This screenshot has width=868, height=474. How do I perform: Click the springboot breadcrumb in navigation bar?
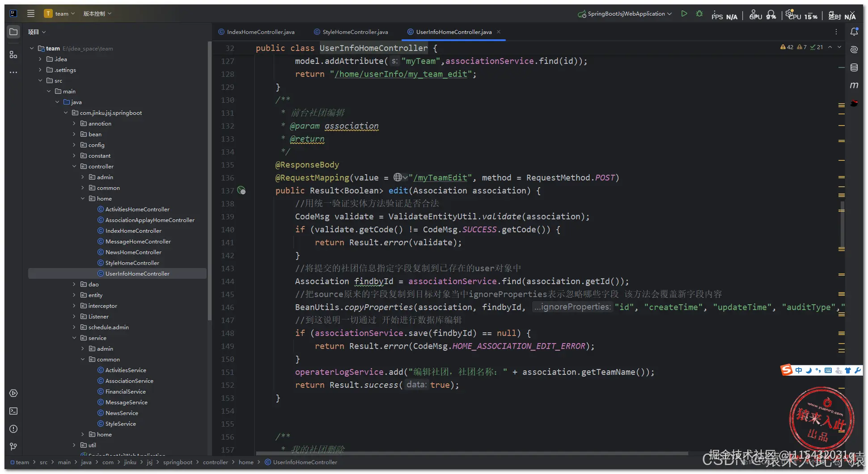pyautogui.click(x=178, y=462)
